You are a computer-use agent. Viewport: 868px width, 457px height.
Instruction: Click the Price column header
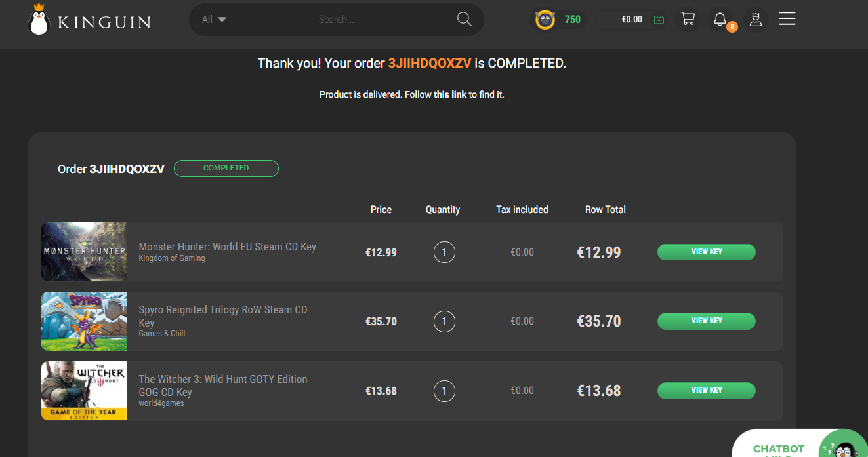pos(381,210)
